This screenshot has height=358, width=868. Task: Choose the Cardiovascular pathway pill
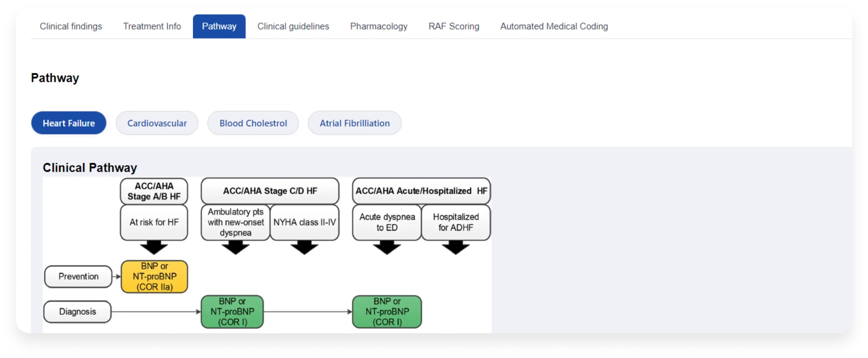point(157,123)
